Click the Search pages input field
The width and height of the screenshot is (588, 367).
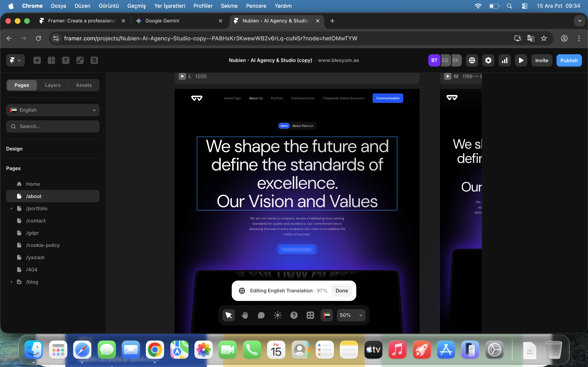(x=53, y=126)
